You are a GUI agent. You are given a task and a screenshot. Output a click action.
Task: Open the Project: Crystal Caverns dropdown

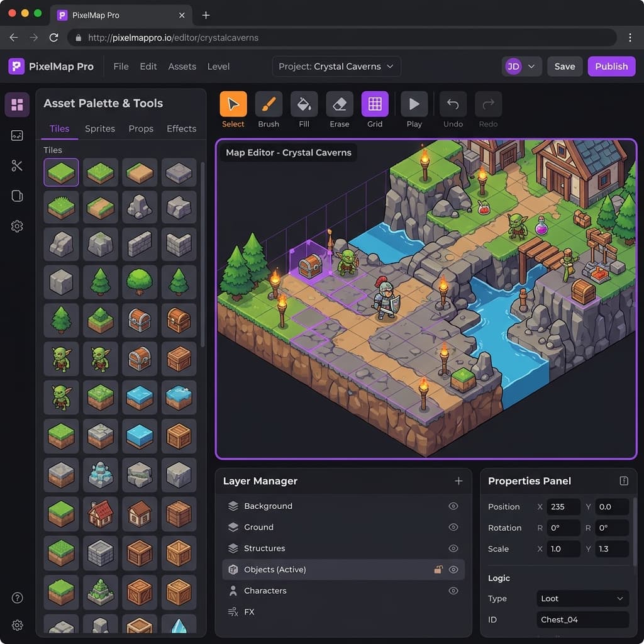(336, 67)
